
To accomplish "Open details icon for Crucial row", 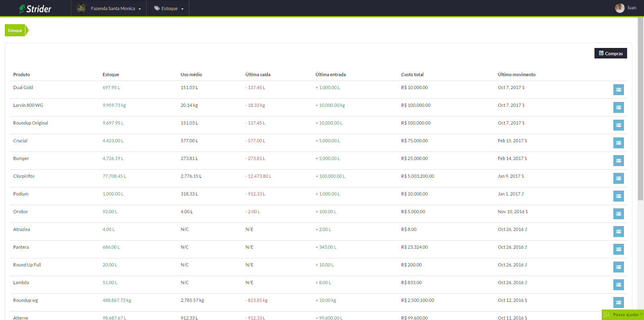I will 618,143.
